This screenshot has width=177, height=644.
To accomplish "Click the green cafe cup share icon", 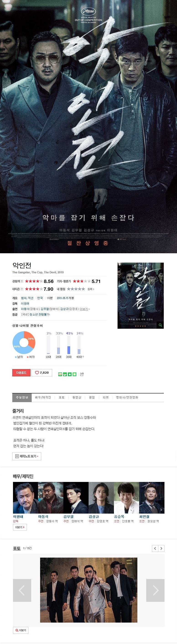I will (65, 374).
